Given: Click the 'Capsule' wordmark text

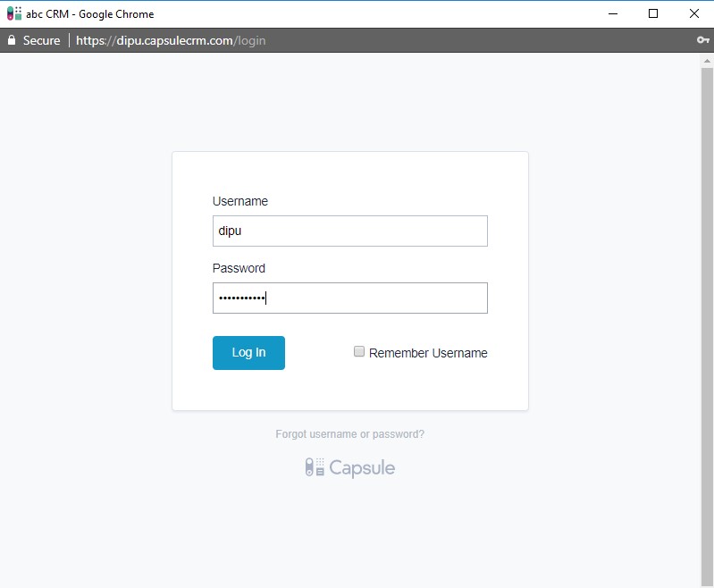Looking at the screenshot, I should click(362, 467).
